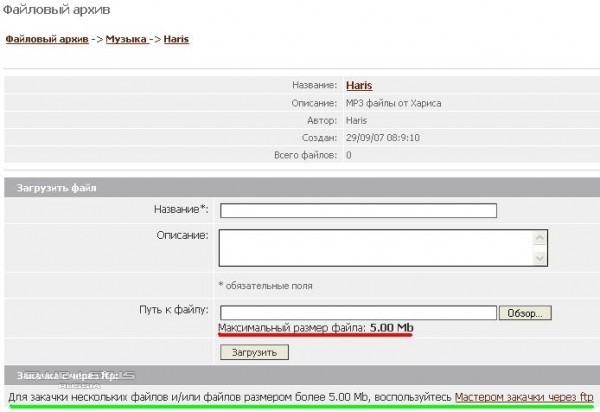Image resolution: width=600 pixels, height=412 pixels.
Task: Click the down arrow of the Описание scrollbar
Action: click(x=541, y=260)
